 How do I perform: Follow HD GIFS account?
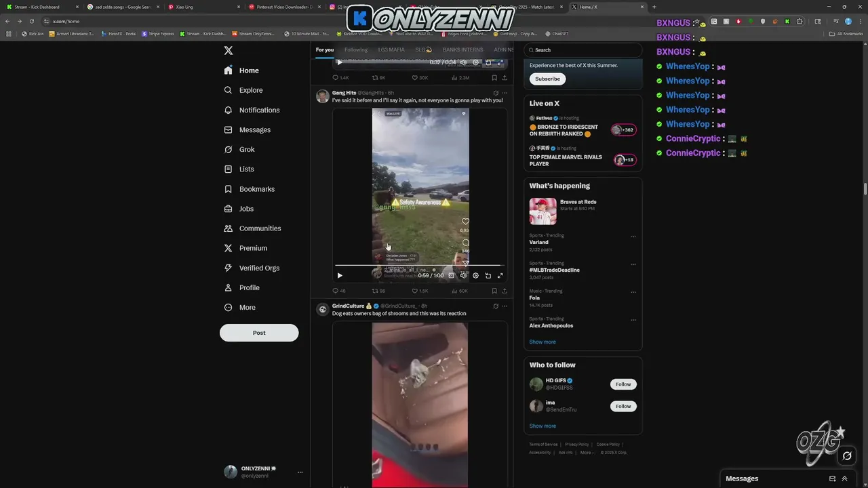[x=623, y=384]
